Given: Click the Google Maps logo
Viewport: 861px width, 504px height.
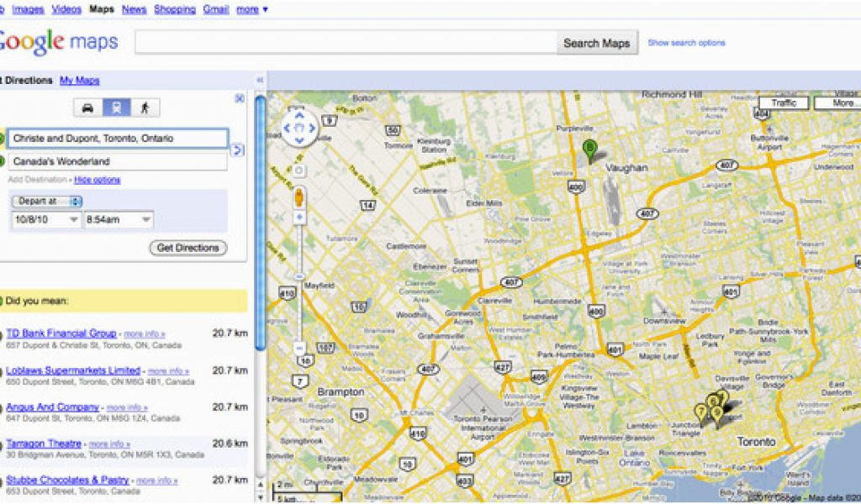Looking at the screenshot, I should click(58, 42).
